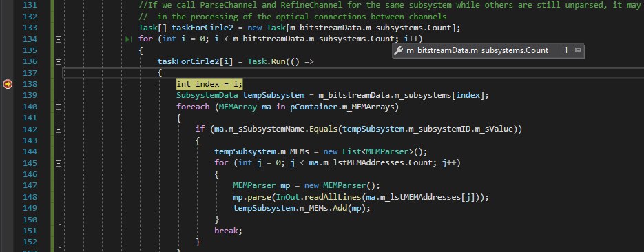Click line number 147
This screenshot has height=252, width=644.
(30, 185)
